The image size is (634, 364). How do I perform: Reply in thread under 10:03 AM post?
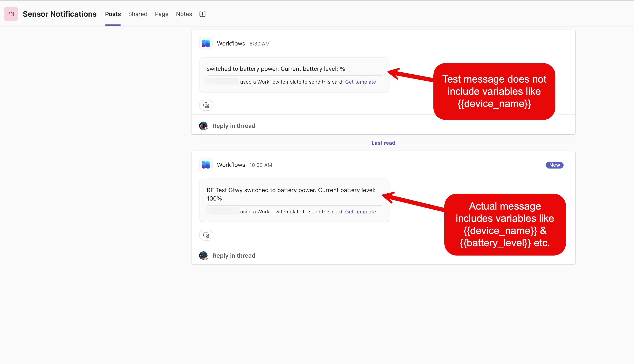tap(234, 256)
